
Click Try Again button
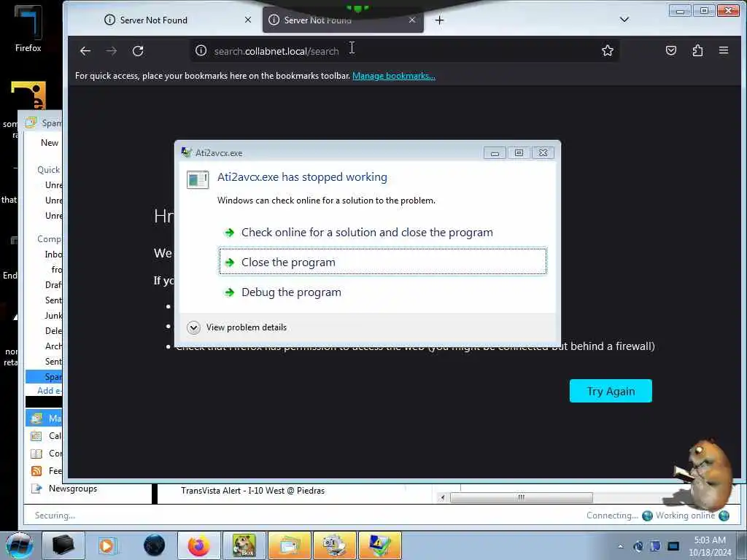[x=611, y=391]
